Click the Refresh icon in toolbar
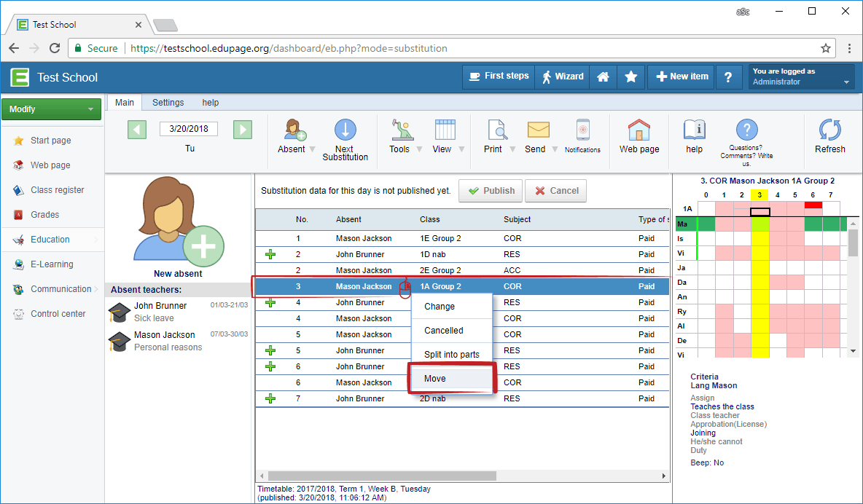Viewport: 863px width, 504px height. pos(829,130)
